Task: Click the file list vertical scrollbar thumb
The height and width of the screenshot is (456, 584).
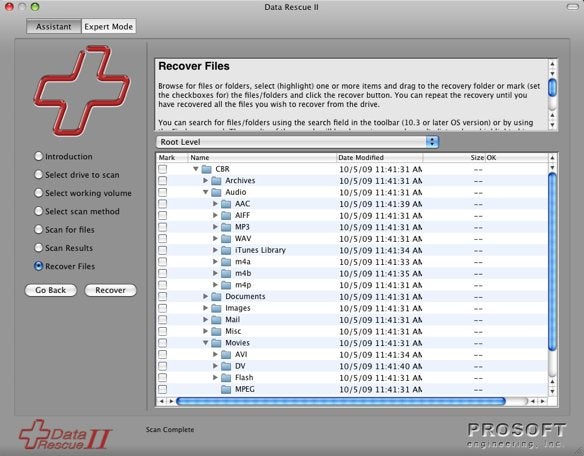Action: coord(552,261)
